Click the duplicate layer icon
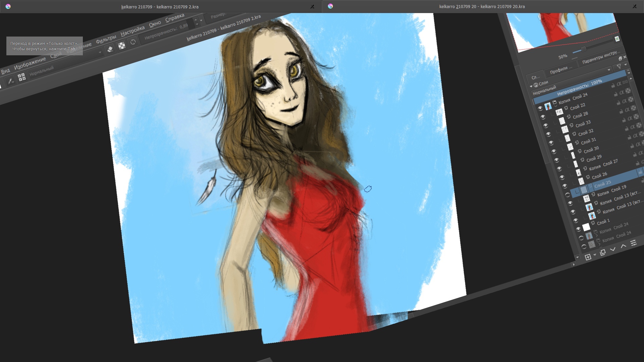 pos(602,253)
